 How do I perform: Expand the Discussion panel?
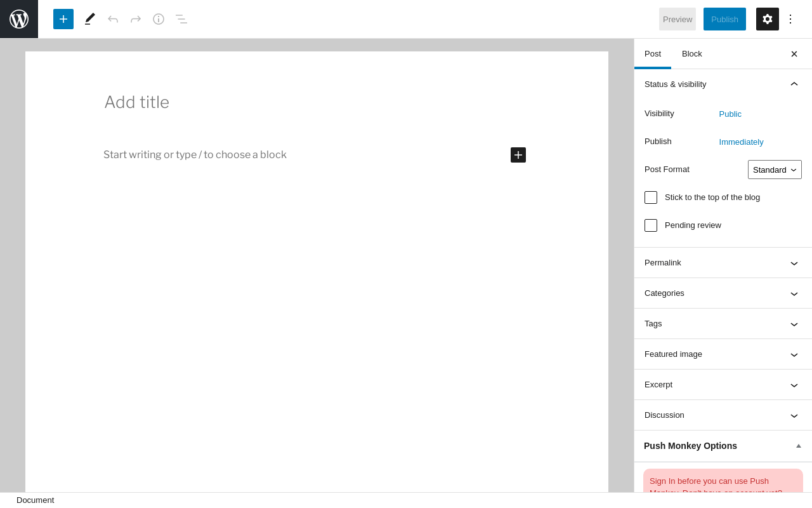(723, 415)
